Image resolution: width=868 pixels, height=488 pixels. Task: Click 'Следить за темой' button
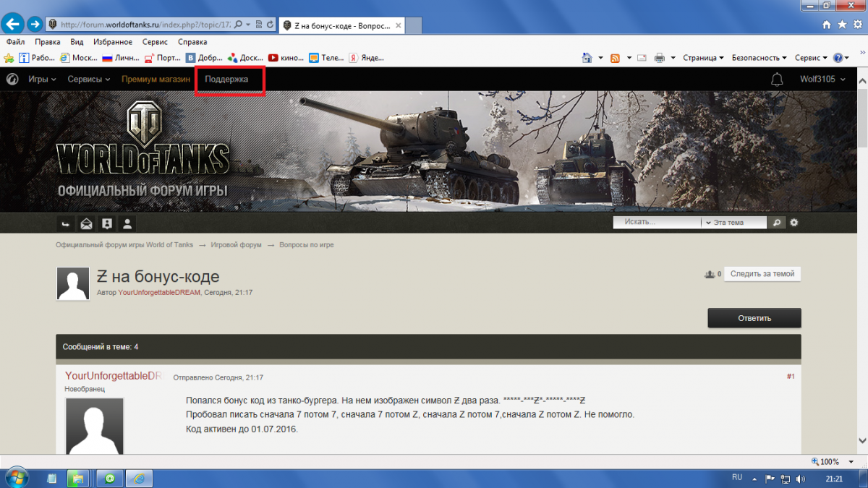click(762, 274)
